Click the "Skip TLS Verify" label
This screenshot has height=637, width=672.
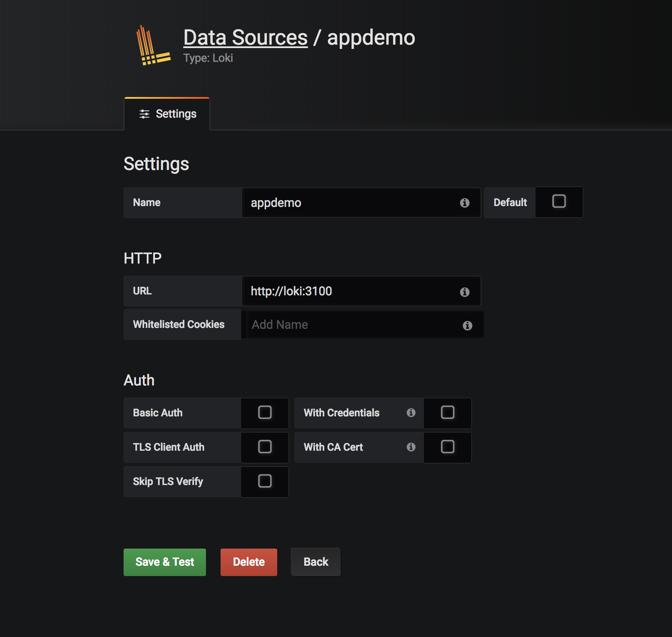(x=168, y=482)
